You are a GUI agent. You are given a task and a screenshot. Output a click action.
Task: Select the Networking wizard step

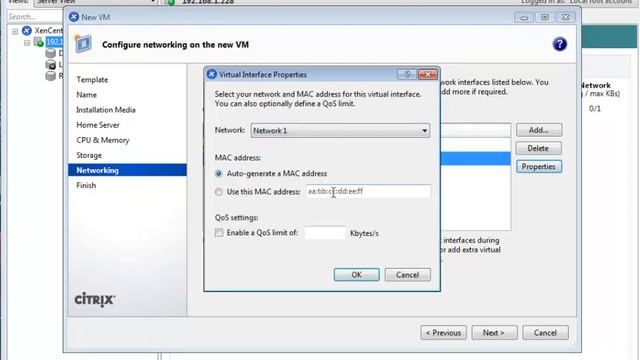(127, 170)
